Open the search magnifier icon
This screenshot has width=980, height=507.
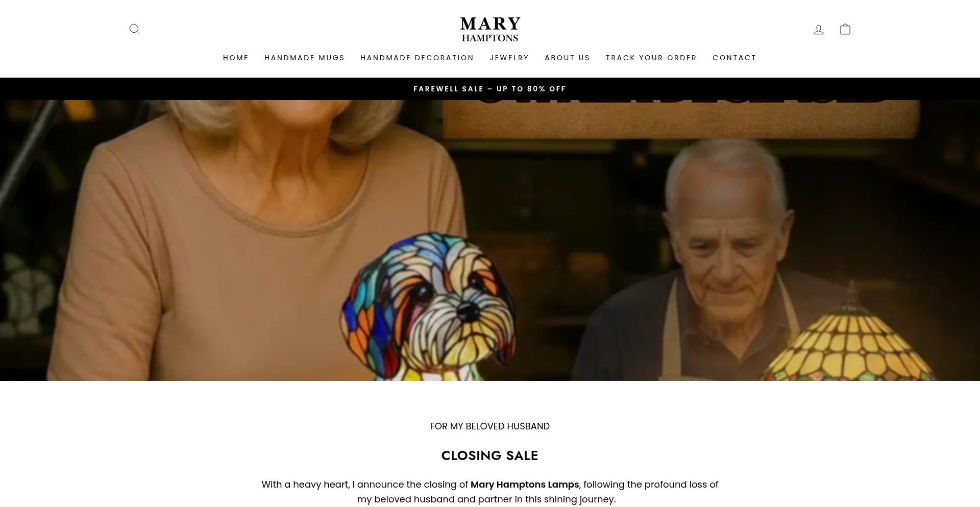pos(135,29)
